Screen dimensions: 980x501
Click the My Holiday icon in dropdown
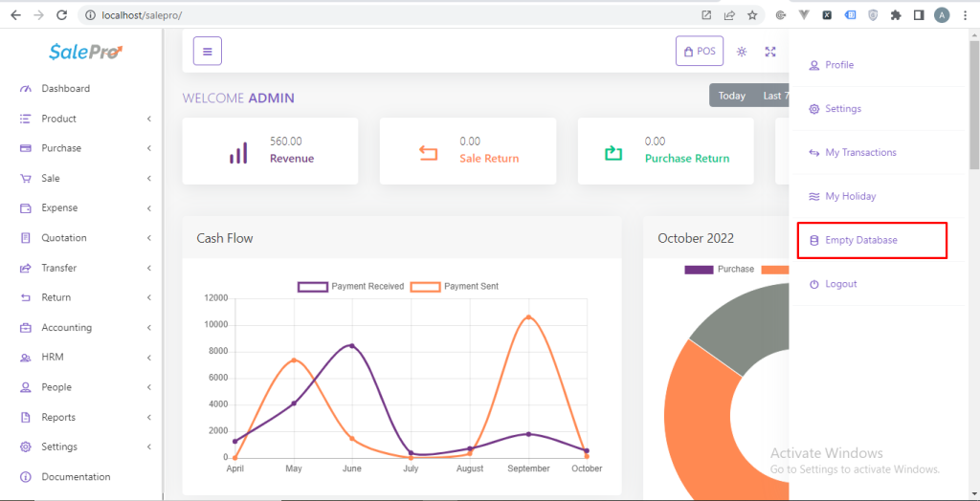coord(814,196)
